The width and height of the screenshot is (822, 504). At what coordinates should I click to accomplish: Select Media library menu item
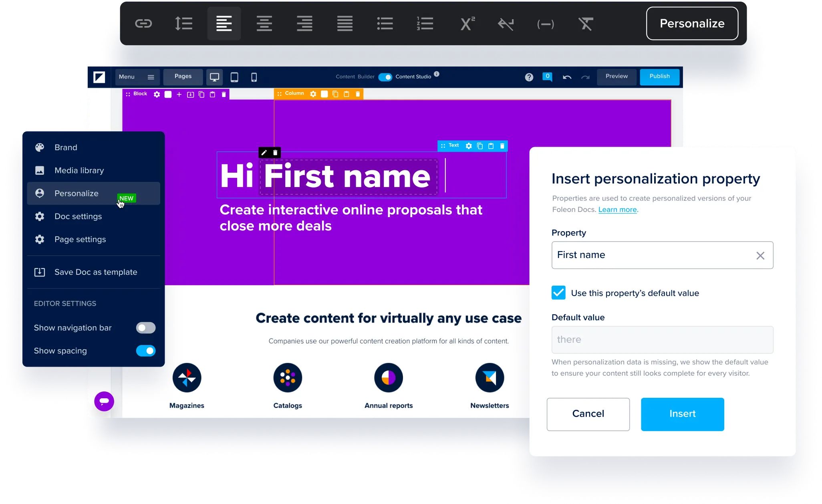(x=79, y=171)
